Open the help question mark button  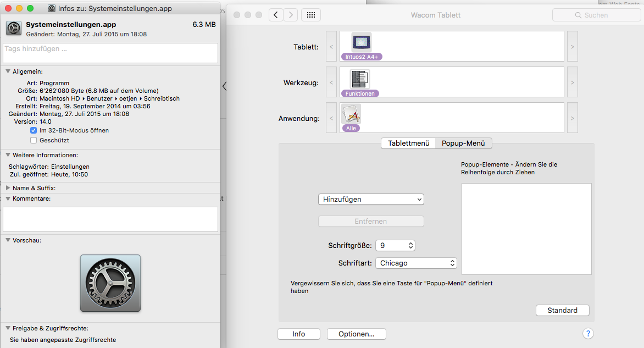click(x=588, y=334)
